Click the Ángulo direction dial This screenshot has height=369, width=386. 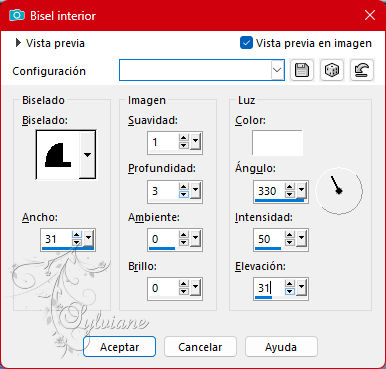pos(339,191)
